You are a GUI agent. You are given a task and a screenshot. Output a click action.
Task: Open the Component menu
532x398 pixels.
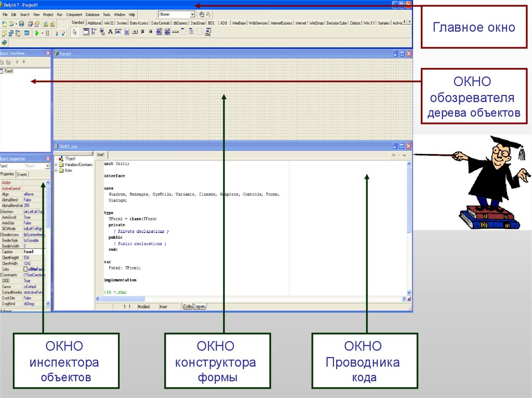point(74,15)
